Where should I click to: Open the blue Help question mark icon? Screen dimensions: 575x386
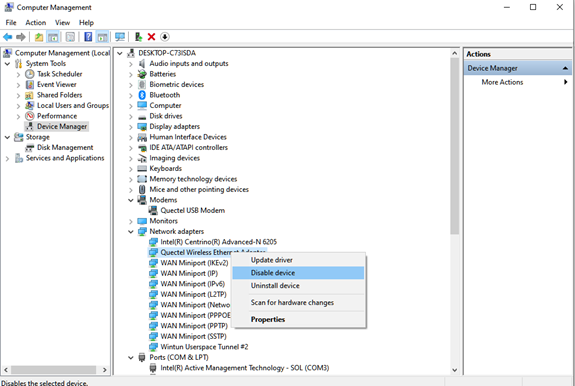[88, 37]
